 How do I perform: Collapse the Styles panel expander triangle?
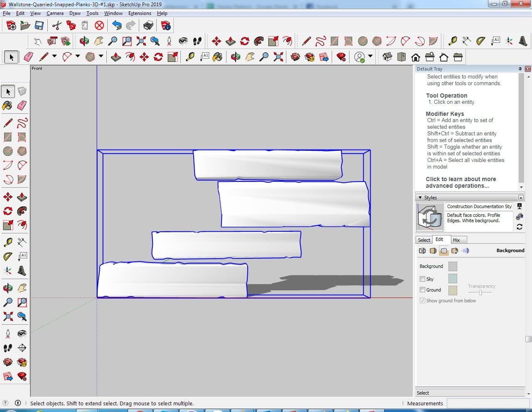(x=420, y=198)
